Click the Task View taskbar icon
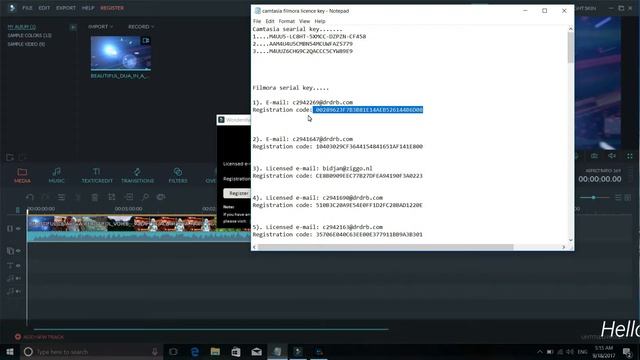 [173, 351]
